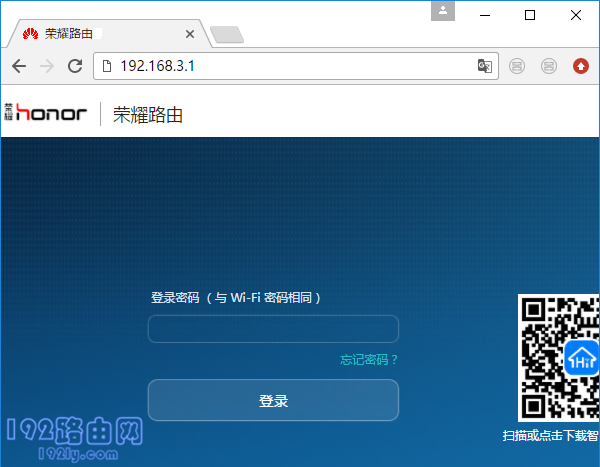Viewport: 600px width, 467px height.
Task: Click the browser forward arrow
Action: pos(46,66)
